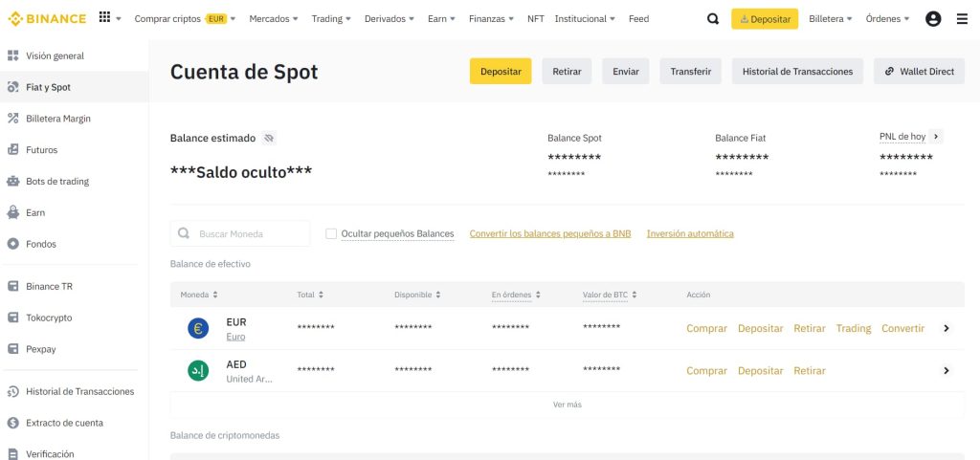Click the Tokocrypto sidebar icon
Screen dimensions: 980x460
13,318
